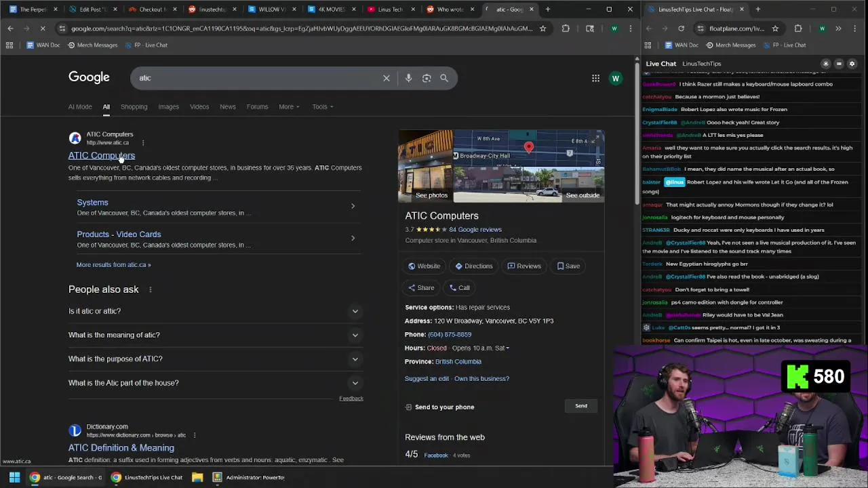
Task: Stop loading the Google page
Action: [x=42, y=28]
